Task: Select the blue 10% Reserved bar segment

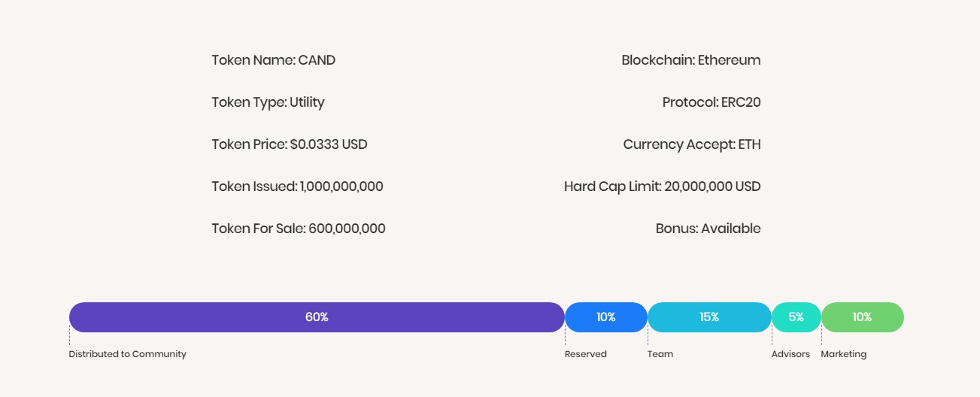Action: pos(606,317)
